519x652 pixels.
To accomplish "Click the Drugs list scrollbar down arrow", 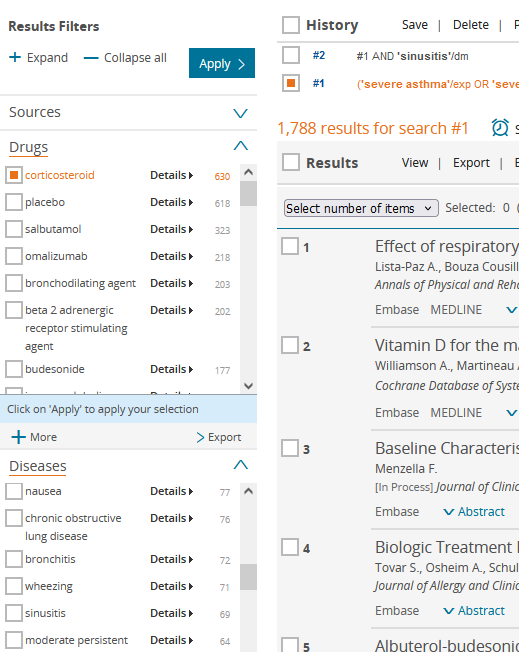I will pos(248,386).
